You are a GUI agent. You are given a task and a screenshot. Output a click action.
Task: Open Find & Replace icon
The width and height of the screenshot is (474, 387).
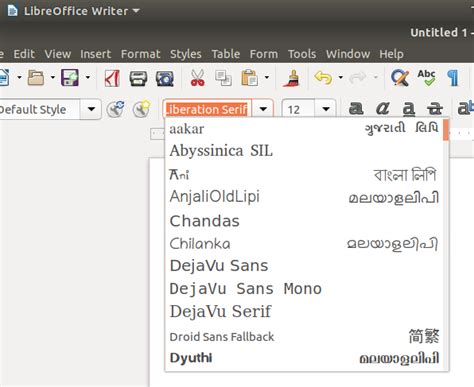(x=400, y=78)
